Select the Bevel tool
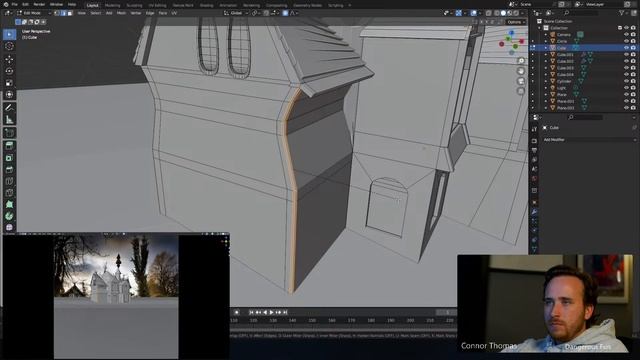 pyautogui.click(x=9, y=169)
